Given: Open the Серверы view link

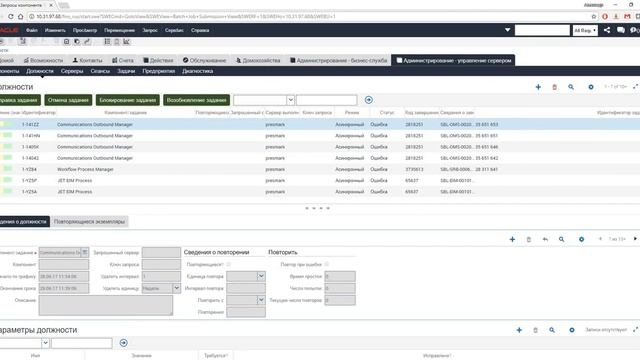Looking at the screenshot, I should [x=72, y=71].
